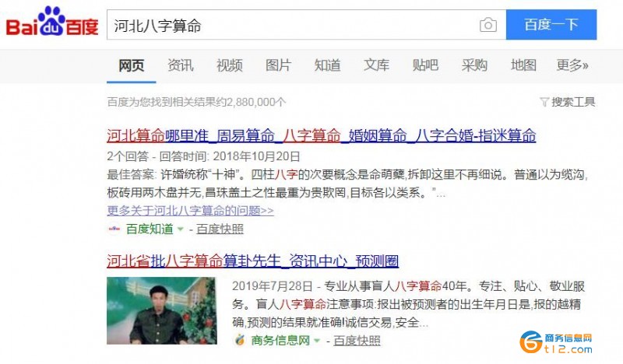This screenshot has width=623, height=364.
Task: Open 百度快照 link beside 百度知道
Action: click(220, 229)
